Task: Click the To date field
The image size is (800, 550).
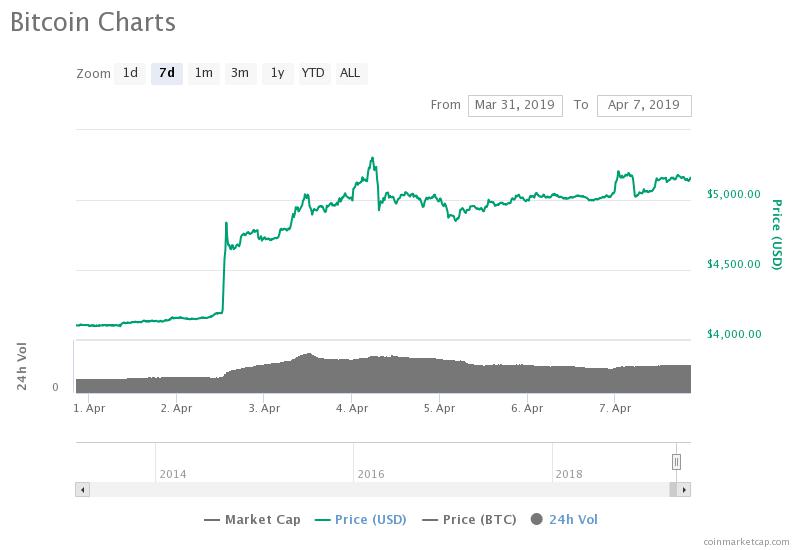Action: [x=644, y=105]
